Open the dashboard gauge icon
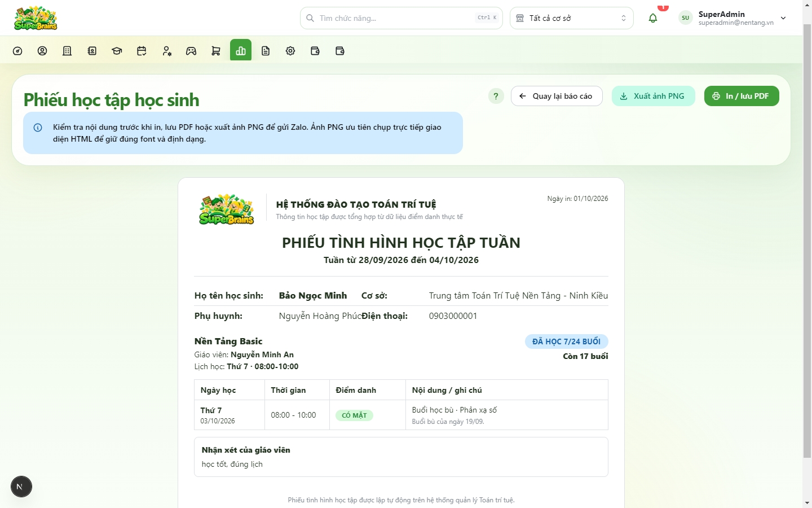Screen dimensions: 812x508 [x=17, y=51]
